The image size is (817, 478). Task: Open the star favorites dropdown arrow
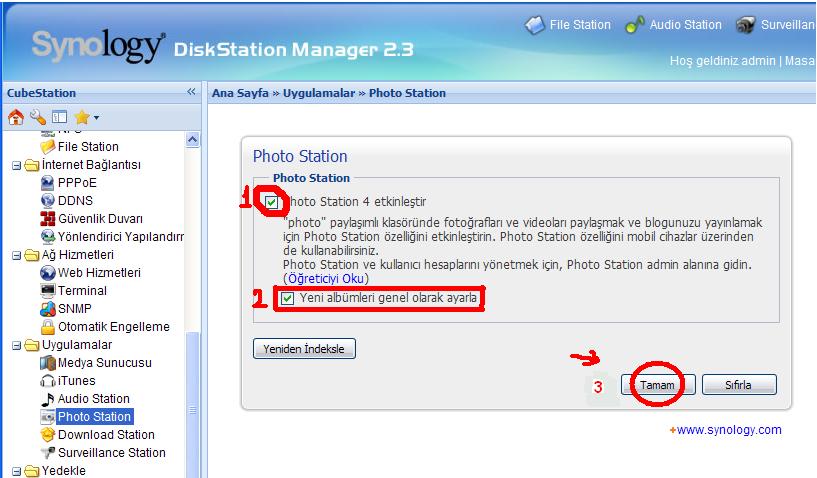tap(96, 118)
